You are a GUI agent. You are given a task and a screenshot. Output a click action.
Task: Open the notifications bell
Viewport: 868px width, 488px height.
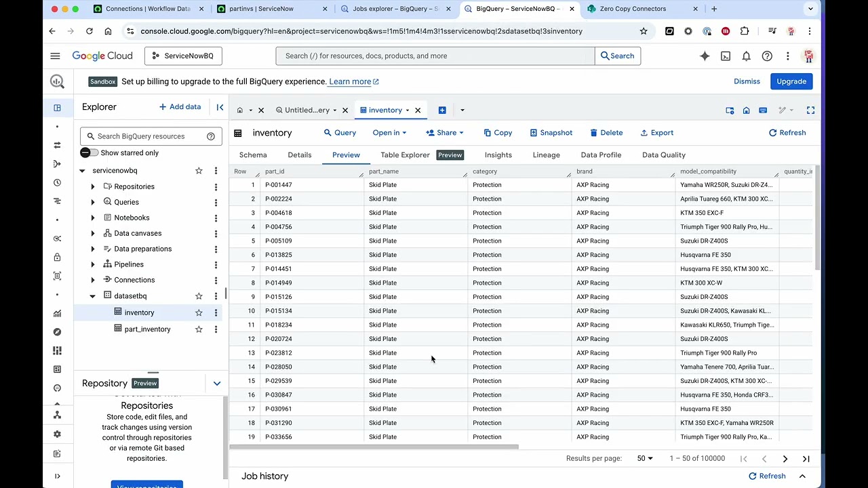tap(746, 56)
